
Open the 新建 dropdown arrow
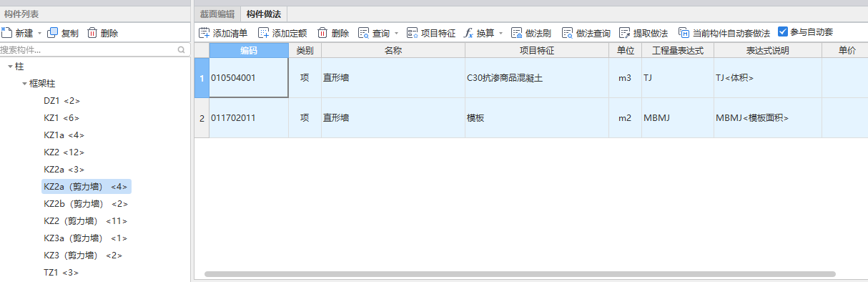pyautogui.click(x=39, y=34)
